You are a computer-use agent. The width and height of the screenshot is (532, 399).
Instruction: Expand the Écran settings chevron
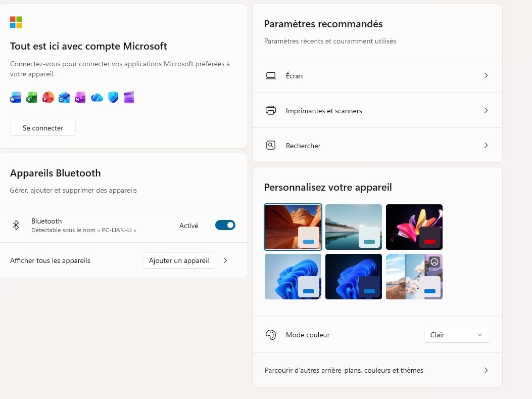click(x=486, y=75)
